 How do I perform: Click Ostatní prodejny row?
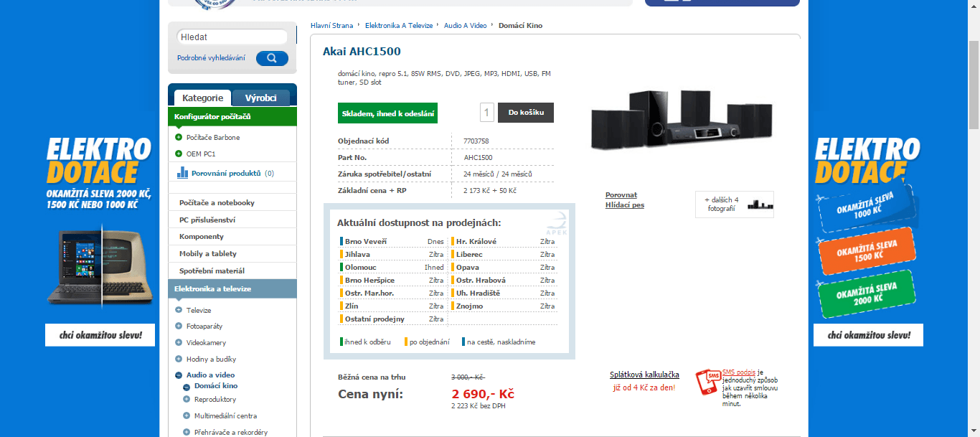point(392,319)
